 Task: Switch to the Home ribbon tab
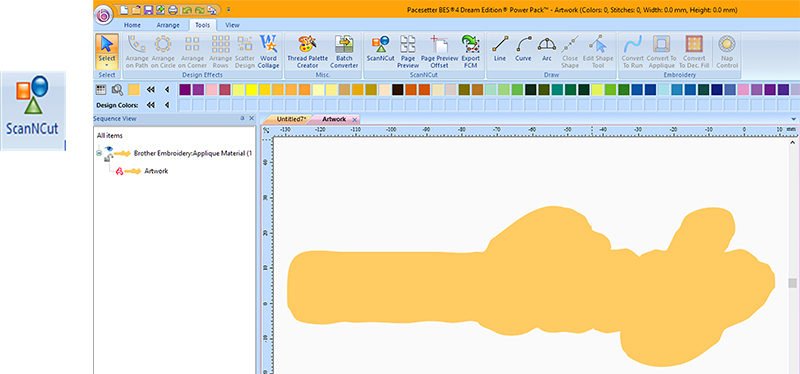click(133, 25)
